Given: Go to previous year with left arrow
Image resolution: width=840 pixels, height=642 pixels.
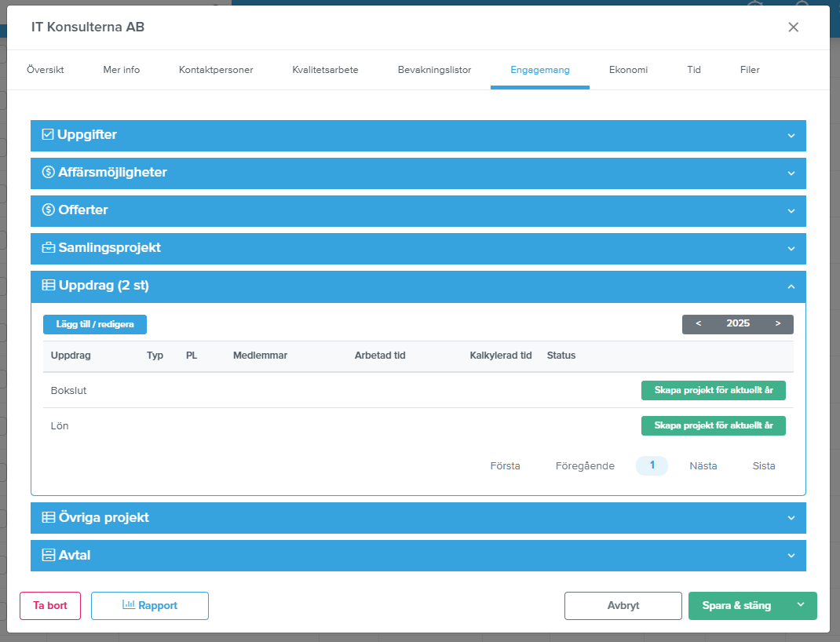Looking at the screenshot, I should pos(699,324).
